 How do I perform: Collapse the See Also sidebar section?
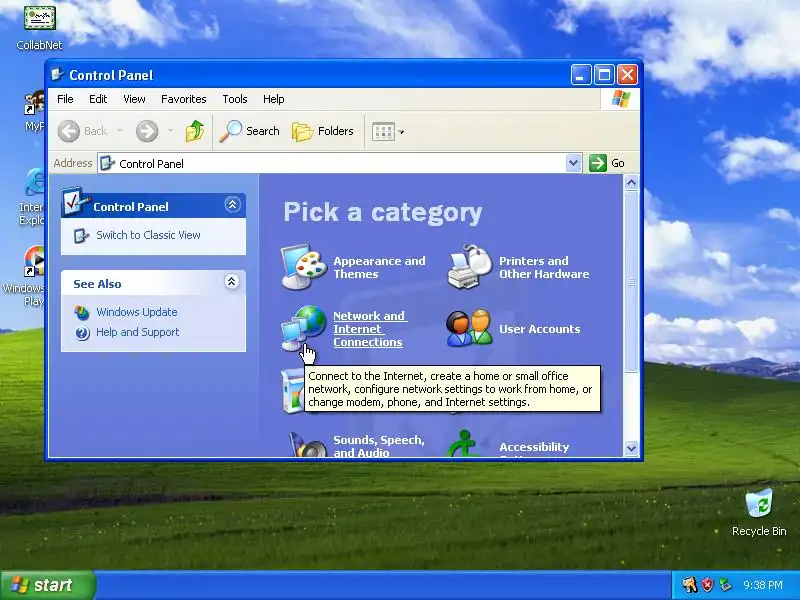pyautogui.click(x=231, y=282)
